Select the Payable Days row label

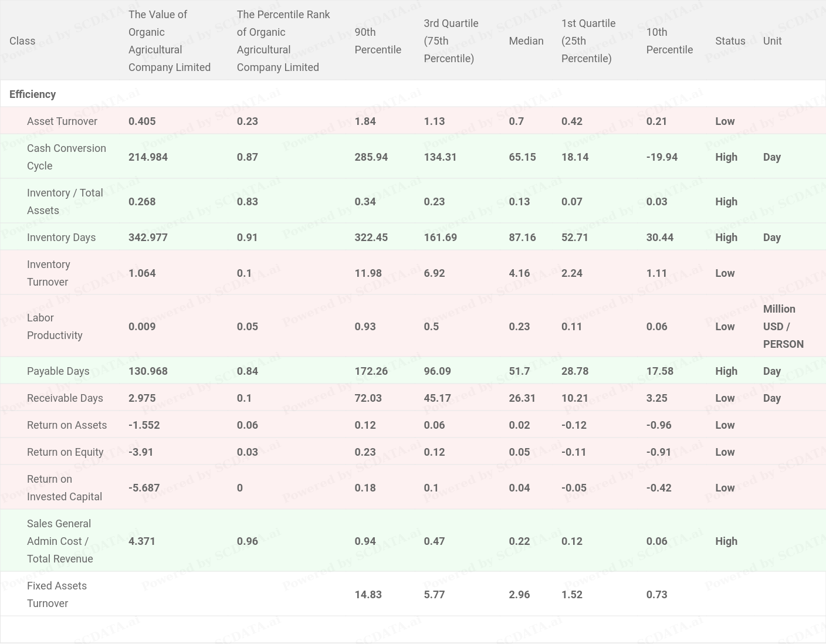[x=58, y=371]
